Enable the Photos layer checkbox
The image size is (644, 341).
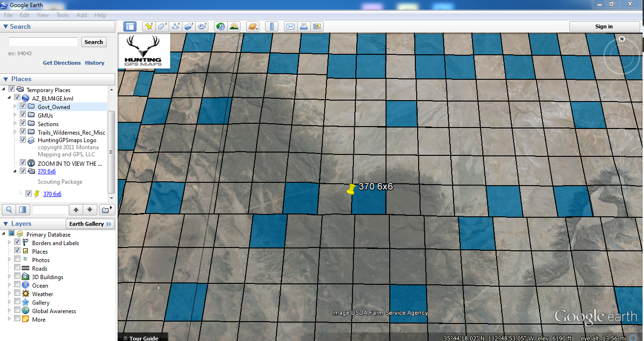pyautogui.click(x=17, y=260)
